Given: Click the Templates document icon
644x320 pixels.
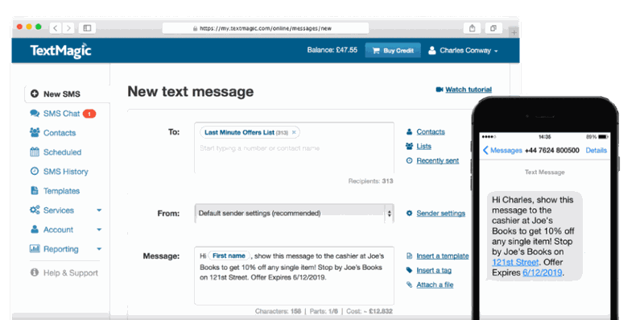Looking at the screenshot, I should point(35,190).
